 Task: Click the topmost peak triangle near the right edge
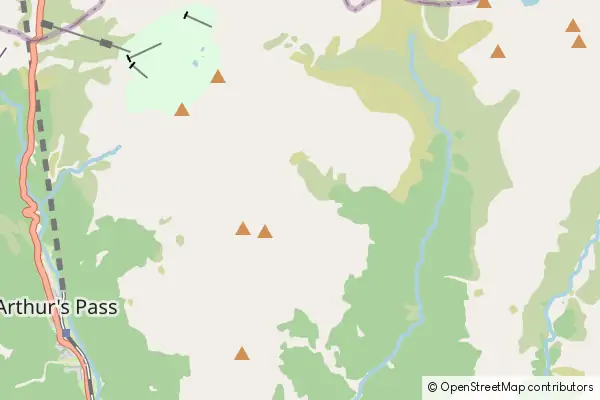(572, 26)
